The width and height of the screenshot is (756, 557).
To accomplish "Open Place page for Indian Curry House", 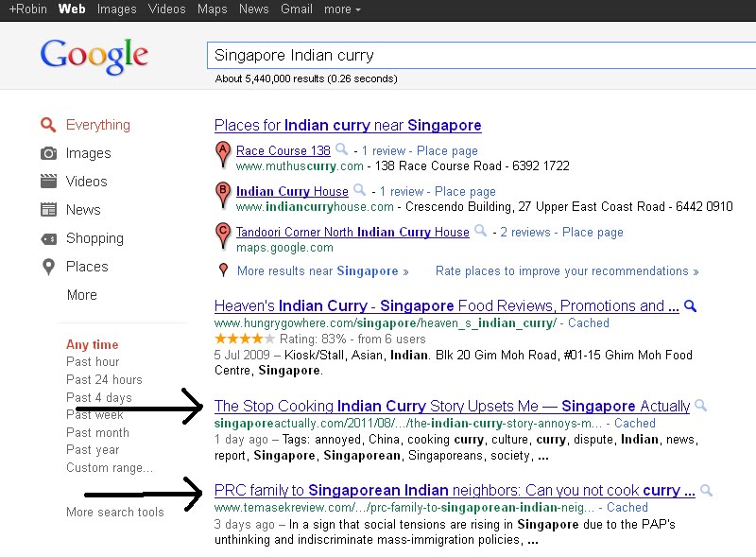I will 465,192.
